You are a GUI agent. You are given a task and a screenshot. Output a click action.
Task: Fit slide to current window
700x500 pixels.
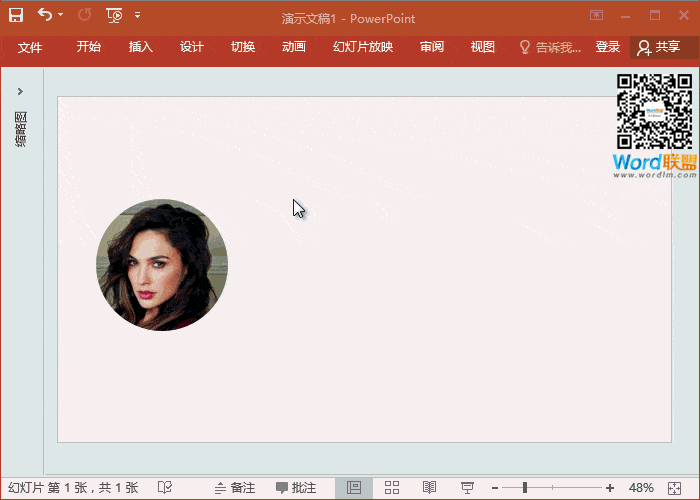(x=676, y=488)
